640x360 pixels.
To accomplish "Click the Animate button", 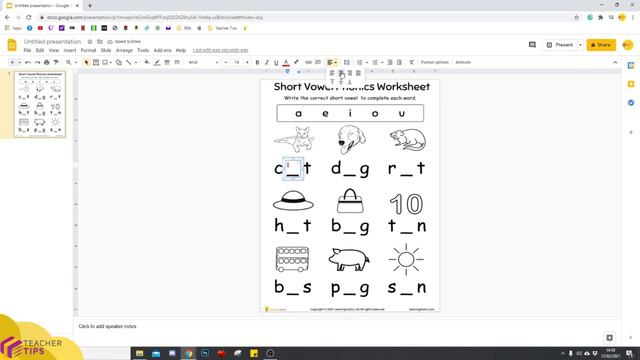I will [x=463, y=62].
